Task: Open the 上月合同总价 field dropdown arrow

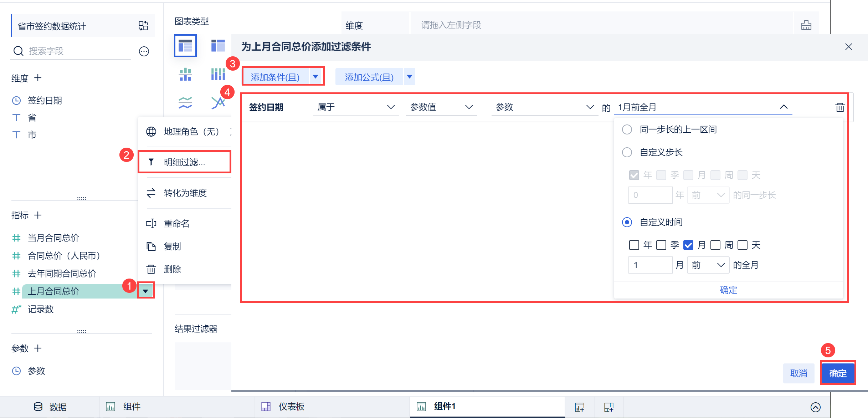Action: 145,291
